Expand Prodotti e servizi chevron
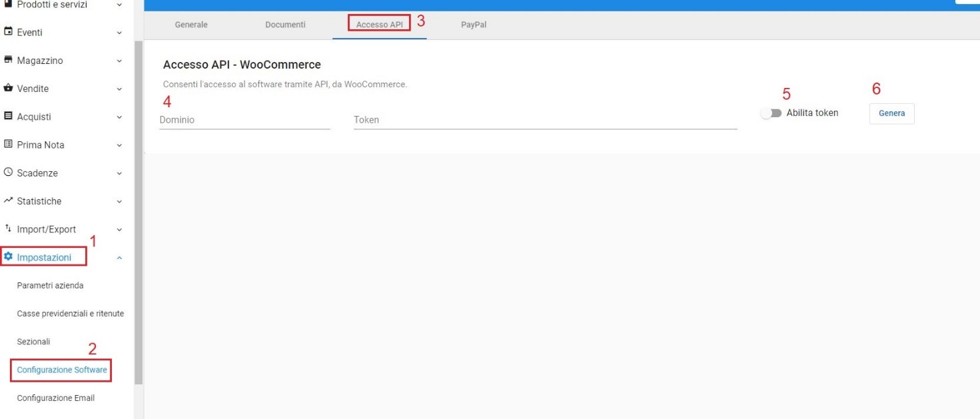Image resolution: width=980 pixels, height=419 pixels. pyautogui.click(x=119, y=5)
